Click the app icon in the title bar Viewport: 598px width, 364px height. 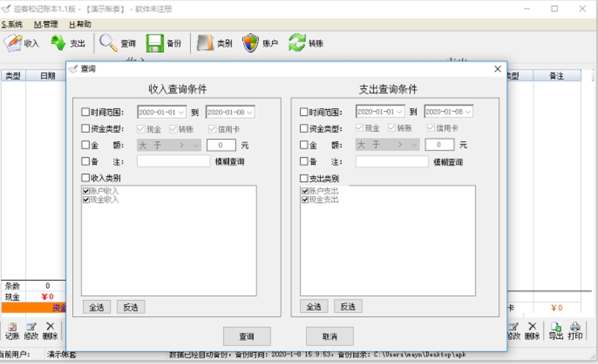click(6, 8)
